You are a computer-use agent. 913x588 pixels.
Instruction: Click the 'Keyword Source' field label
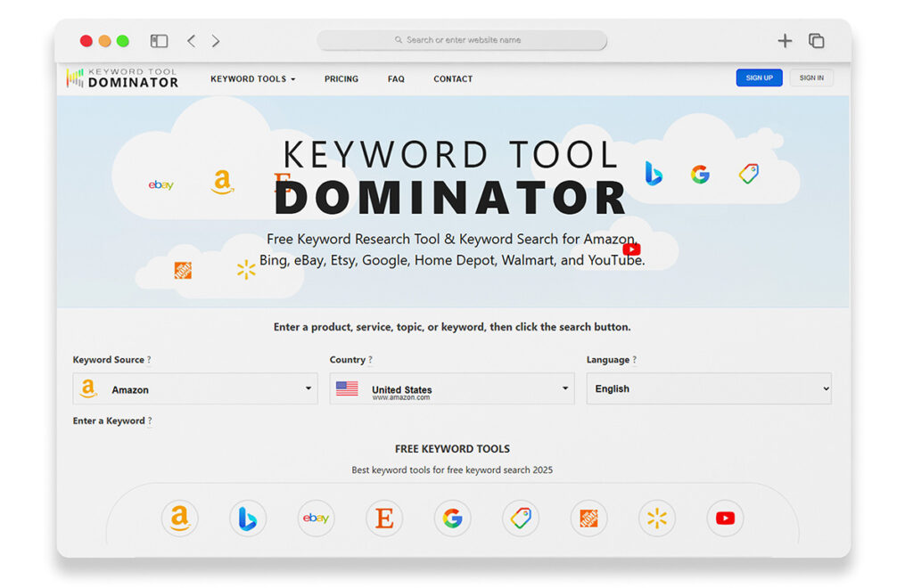(x=108, y=360)
